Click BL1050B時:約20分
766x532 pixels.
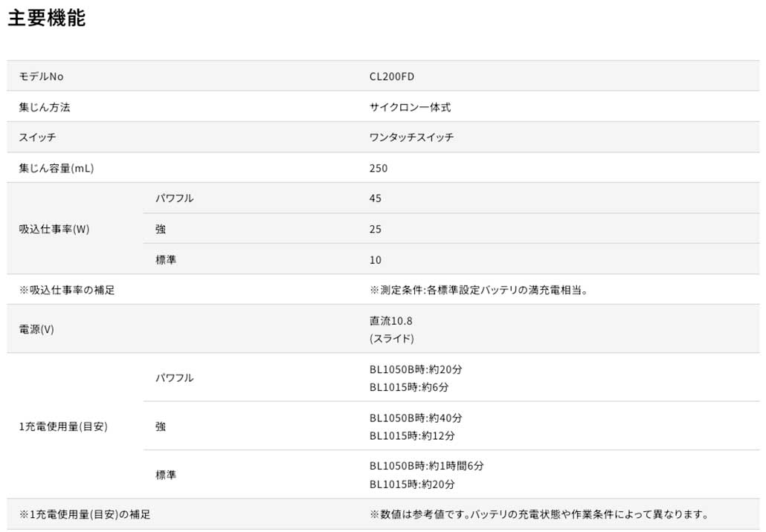[x=416, y=369]
